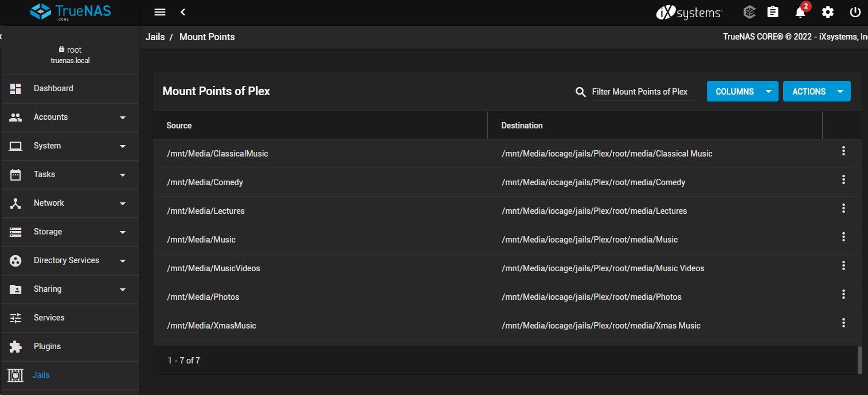
Task: Open Plugins in the sidebar
Action: click(47, 346)
